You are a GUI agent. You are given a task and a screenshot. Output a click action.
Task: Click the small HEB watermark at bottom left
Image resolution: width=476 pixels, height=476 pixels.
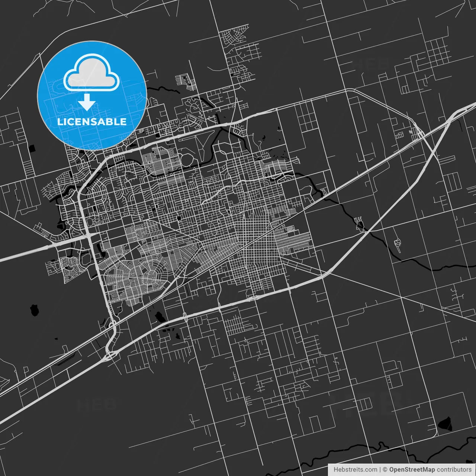96,404
